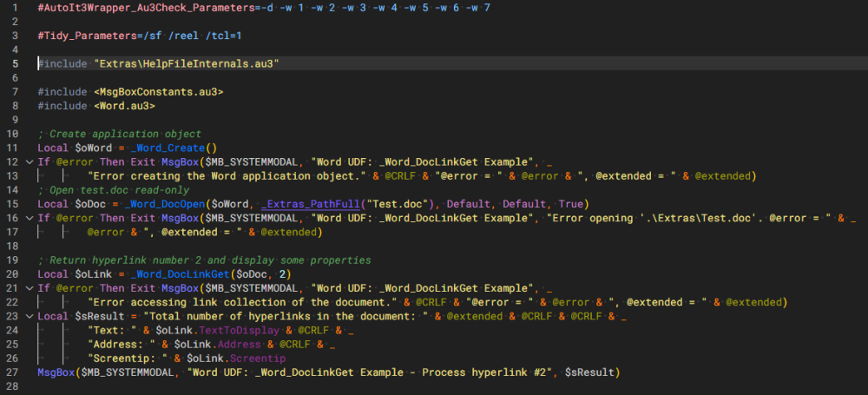Follow the underlined _Extras_PathFull function link
The height and width of the screenshot is (395, 868).
311,204
